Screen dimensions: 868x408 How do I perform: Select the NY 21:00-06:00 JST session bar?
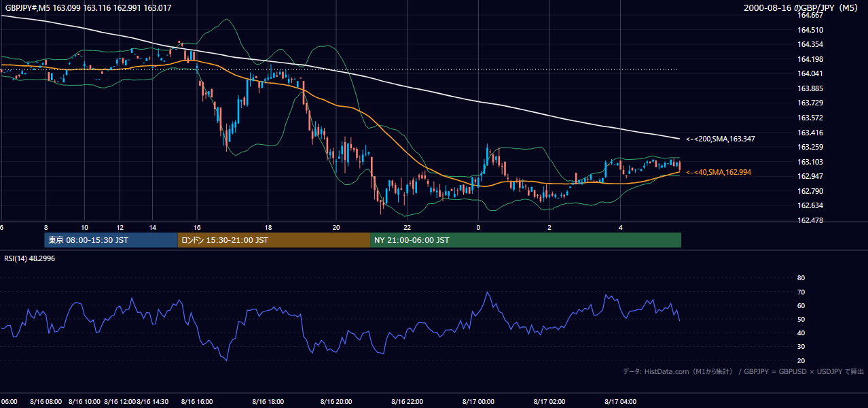click(x=526, y=240)
